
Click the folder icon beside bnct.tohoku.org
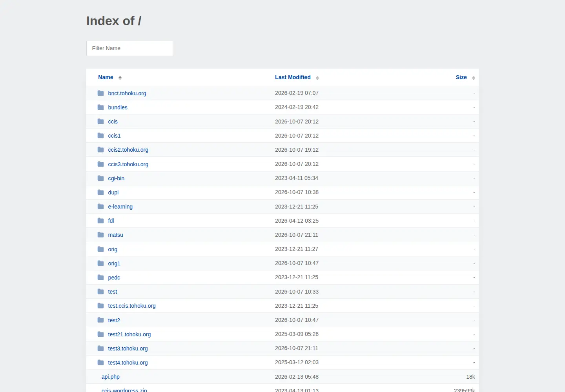coord(101,93)
